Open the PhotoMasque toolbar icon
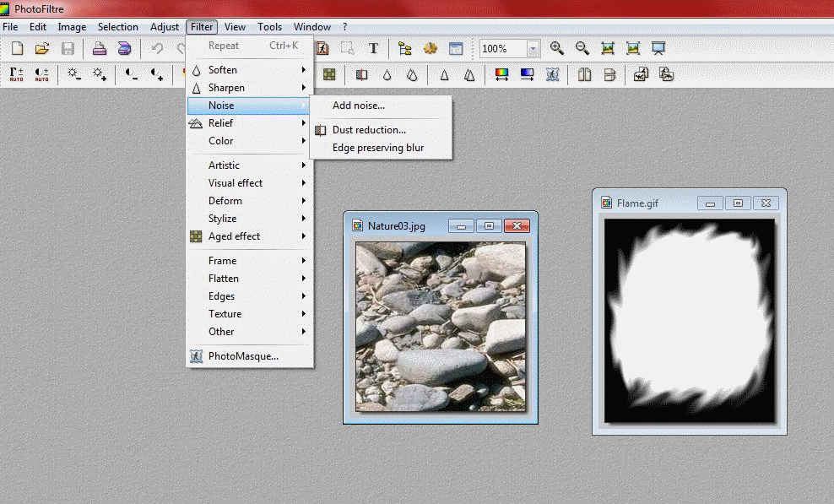834x504 pixels. pyautogui.click(x=553, y=74)
